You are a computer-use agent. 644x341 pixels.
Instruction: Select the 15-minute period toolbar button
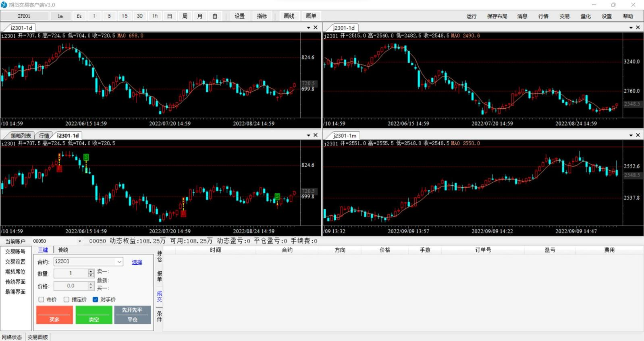pos(125,16)
